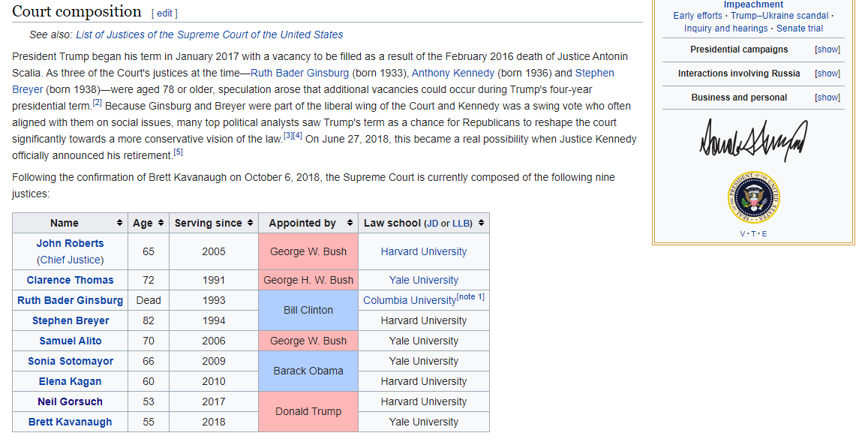Click Harvard University in Kagan row

(423, 382)
